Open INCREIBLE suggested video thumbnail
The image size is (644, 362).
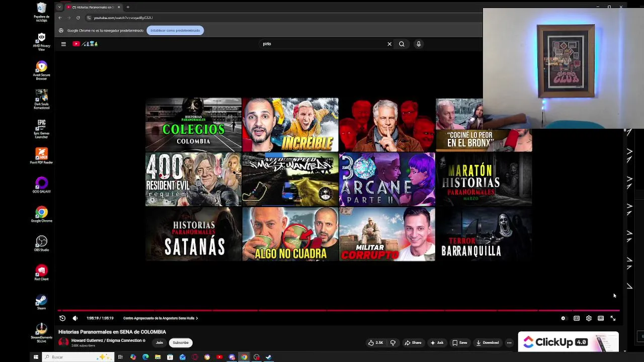(x=290, y=125)
